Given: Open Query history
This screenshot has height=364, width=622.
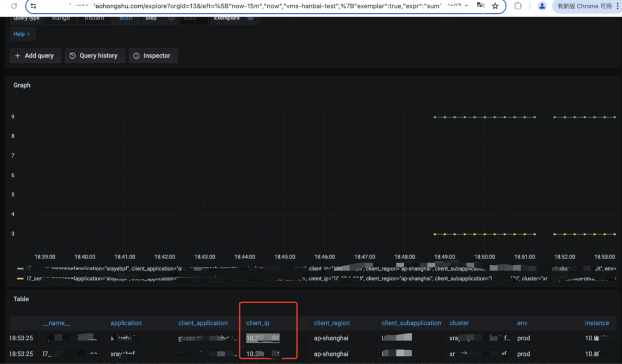Looking at the screenshot, I should pos(94,55).
